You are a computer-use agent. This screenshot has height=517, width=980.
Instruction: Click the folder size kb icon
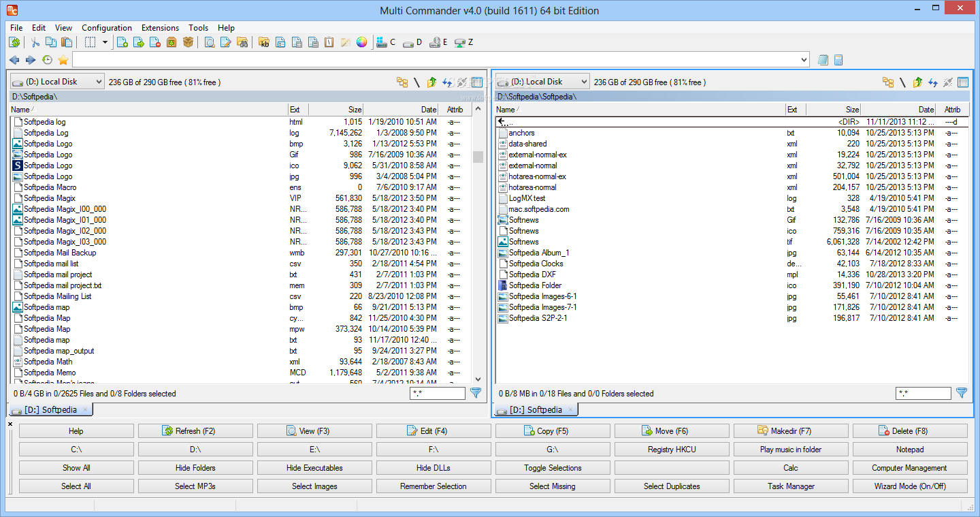tap(264, 42)
